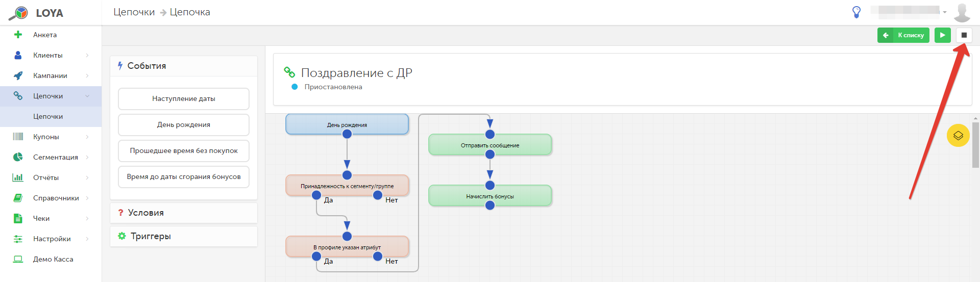The height and width of the screenshot is (282, 980).
Task: Expand the Триггеры section
Action: click(184, 236)
